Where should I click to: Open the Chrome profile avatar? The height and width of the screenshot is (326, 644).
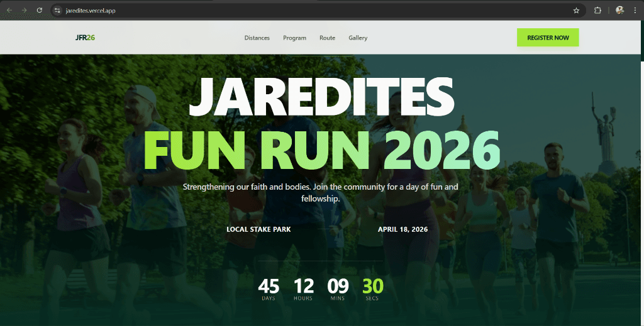619,10
